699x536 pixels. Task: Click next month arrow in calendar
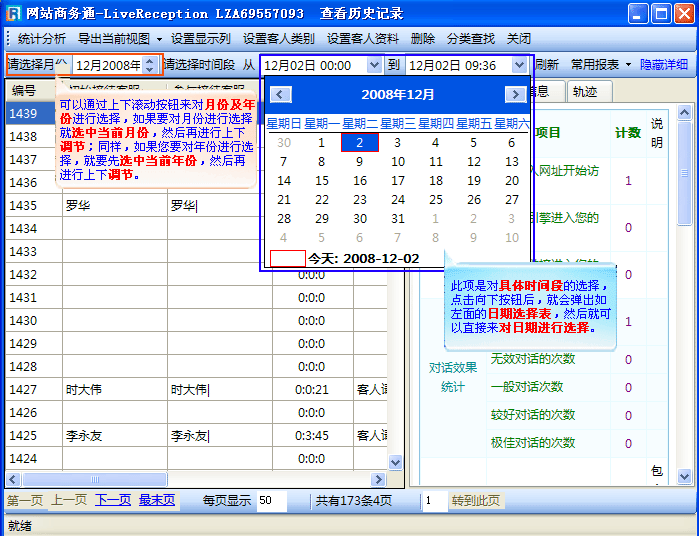pyautogui.click(x=515, y=95)
